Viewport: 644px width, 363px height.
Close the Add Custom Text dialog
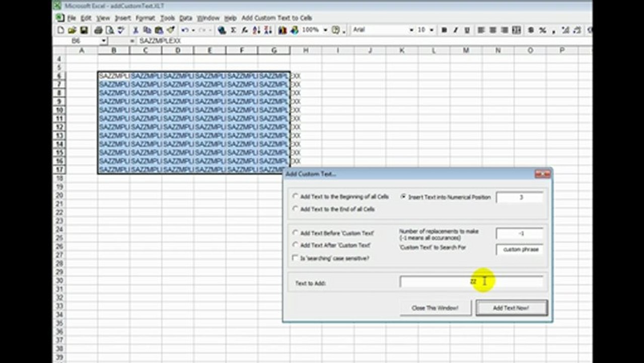(x=542, y=174)
